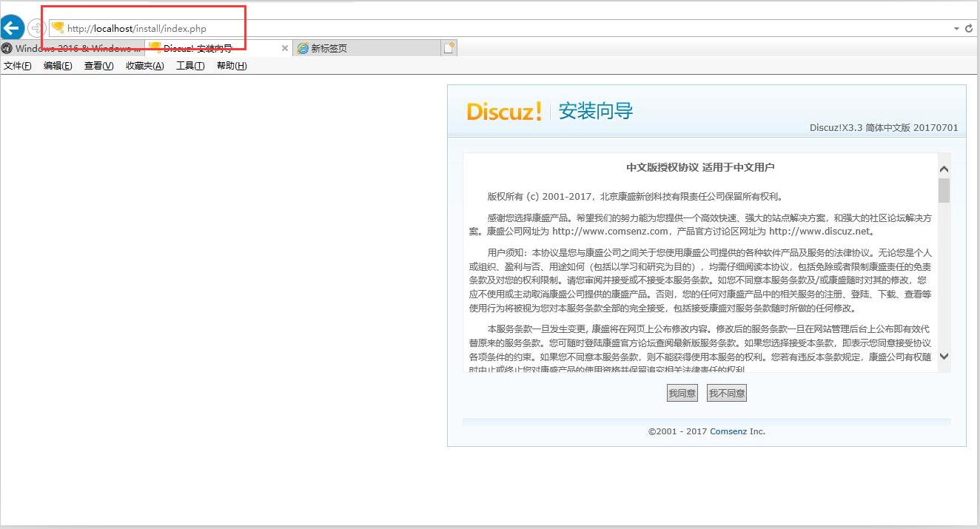Screen dimensions: 980x529
Task: Close the Discuz! 安装向导 tab
Action: [285, 48]
